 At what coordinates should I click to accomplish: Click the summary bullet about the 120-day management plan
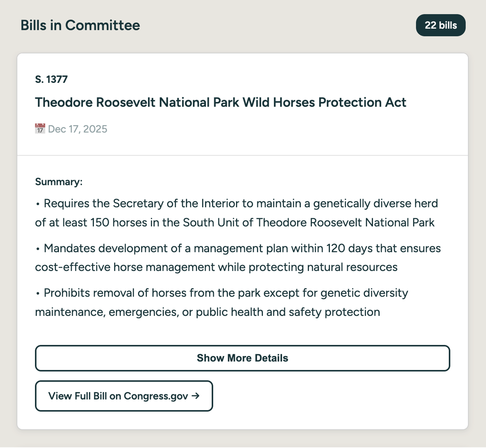pos(238,258)
